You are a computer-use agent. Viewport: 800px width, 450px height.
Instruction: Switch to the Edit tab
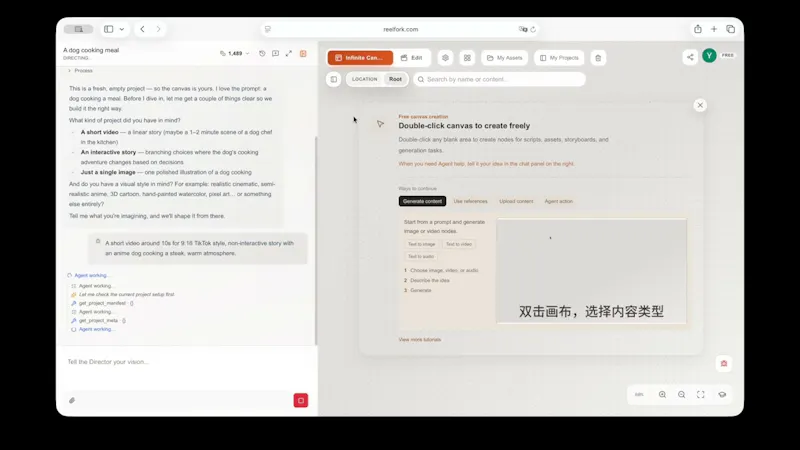(x=412, y=58)
